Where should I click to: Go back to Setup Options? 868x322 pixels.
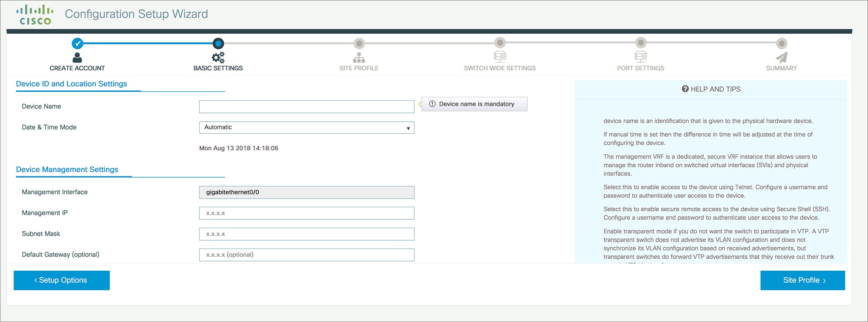62,280
